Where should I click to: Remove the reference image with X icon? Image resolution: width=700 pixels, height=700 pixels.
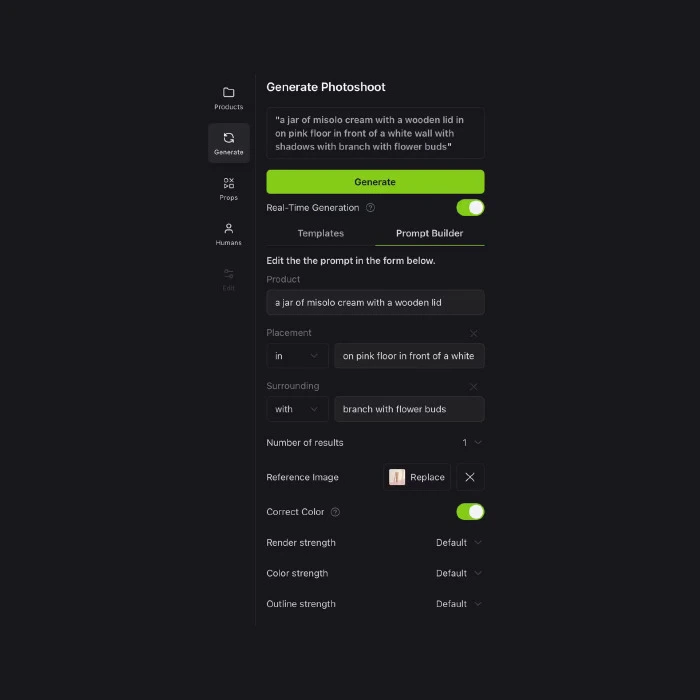470,477
